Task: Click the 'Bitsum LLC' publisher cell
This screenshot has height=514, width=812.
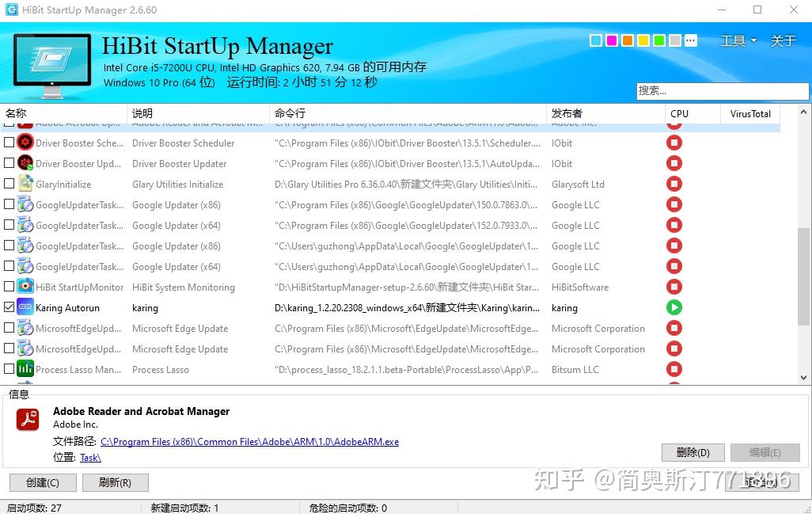Action: 575,369
